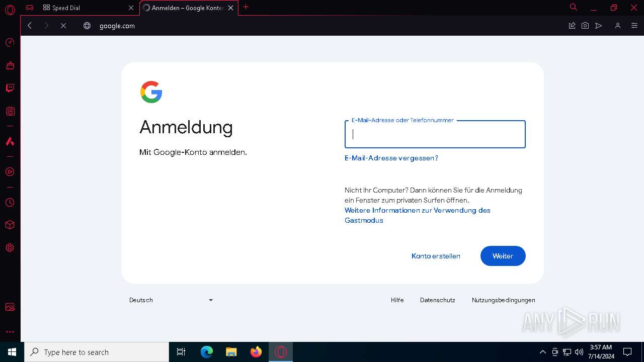Open the Datenschutz footer link
This screenshot has width=644, height=362.
click(x=438, y=300)
